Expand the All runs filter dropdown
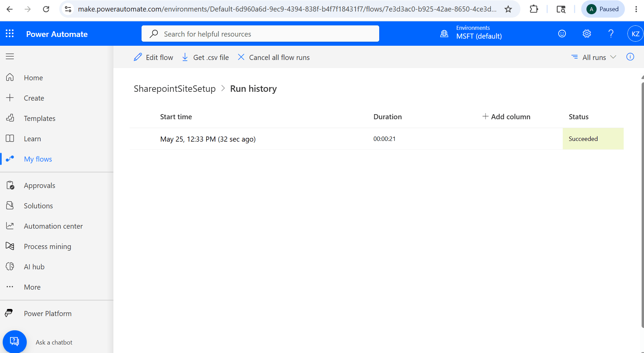The width and height of the screenshot is (644, 353). click(x=594, y=57)
